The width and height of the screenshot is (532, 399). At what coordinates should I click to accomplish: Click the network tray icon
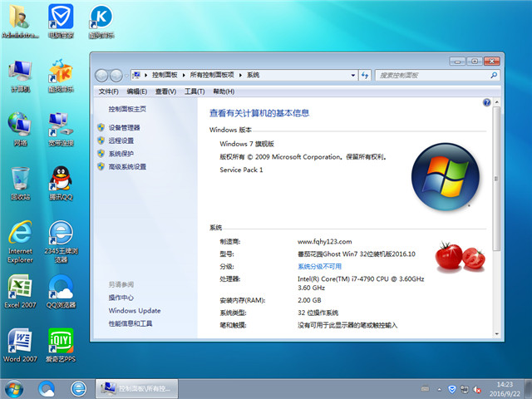(x=465, y=389)
